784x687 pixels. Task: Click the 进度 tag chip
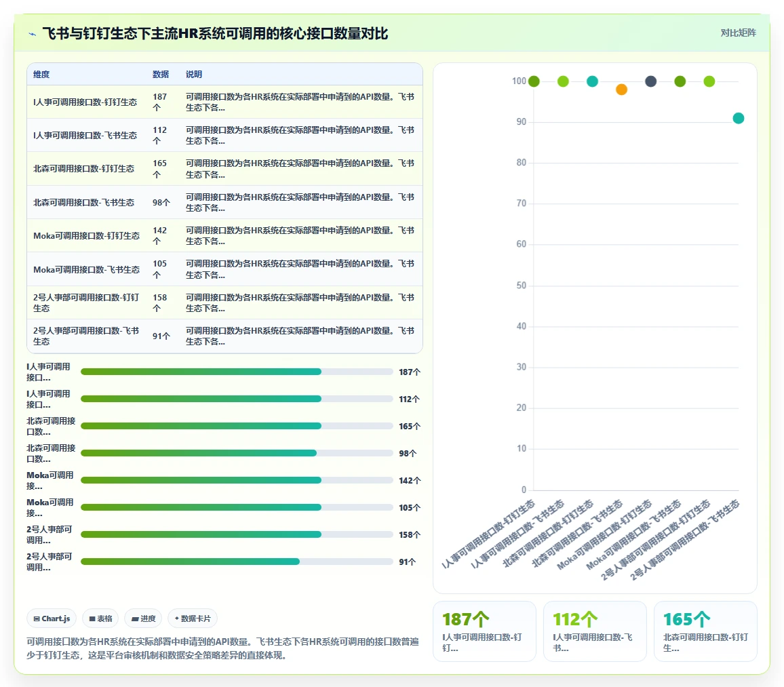(143, 619)
